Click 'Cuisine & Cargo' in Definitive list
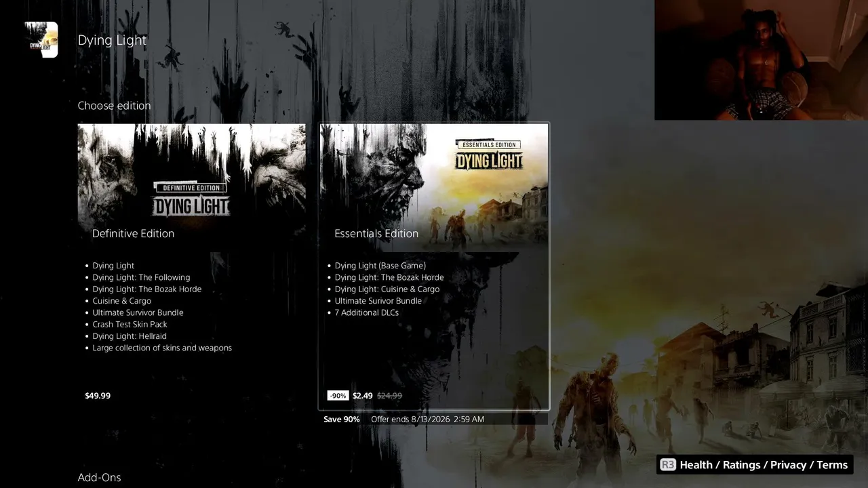Image resolution: width=868 pixels, height=488 pixels. [x=121, y=301]
